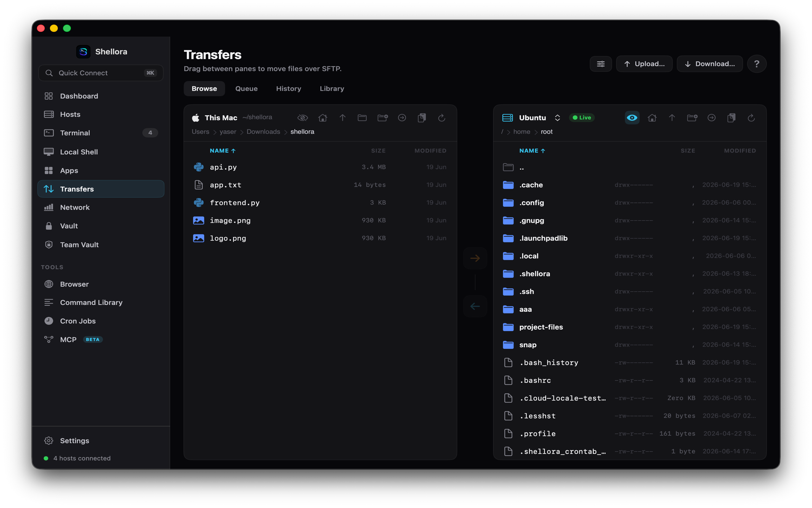The width and height of the screenshot is (812, 508).
Task: Click the Quick Connect search field
Action: click(101, 73)
